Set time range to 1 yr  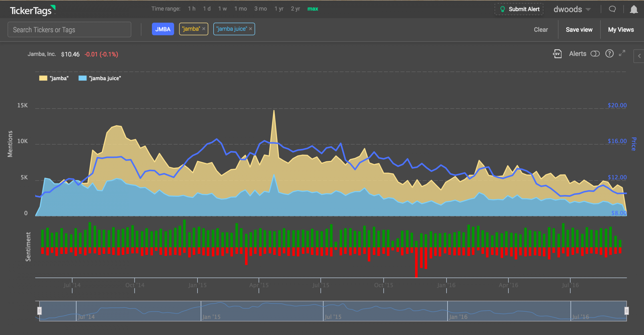tap(279, 9)
